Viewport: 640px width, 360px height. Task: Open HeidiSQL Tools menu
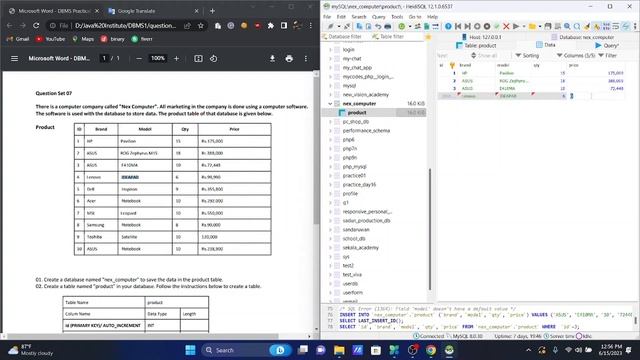pyautogui.click(x=397, y=17)
